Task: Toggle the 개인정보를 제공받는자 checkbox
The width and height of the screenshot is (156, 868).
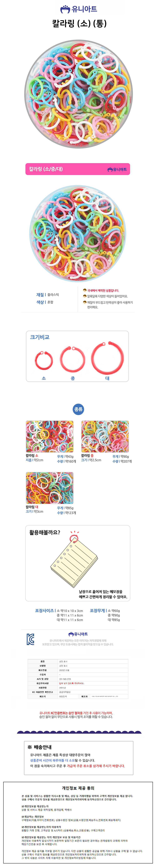Action: (22, 806)
